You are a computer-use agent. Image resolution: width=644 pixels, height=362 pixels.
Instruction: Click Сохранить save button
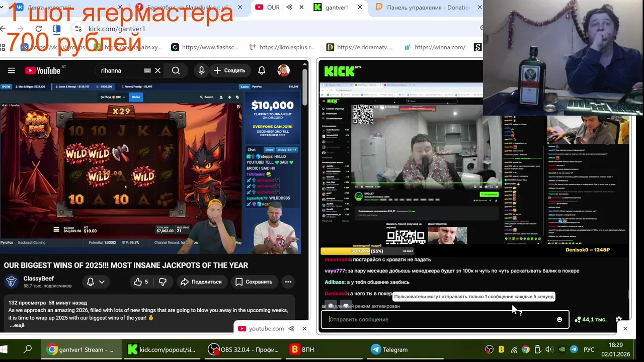[254, 282]
